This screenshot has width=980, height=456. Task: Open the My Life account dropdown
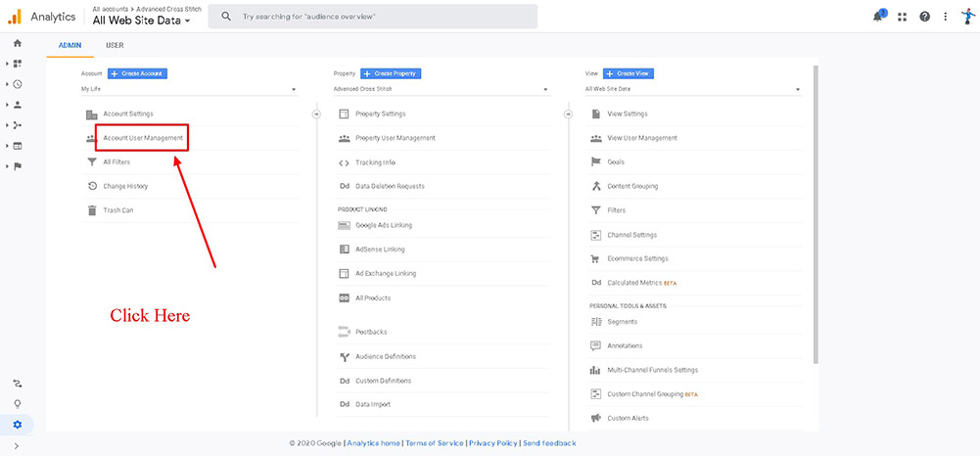[189, 89]
